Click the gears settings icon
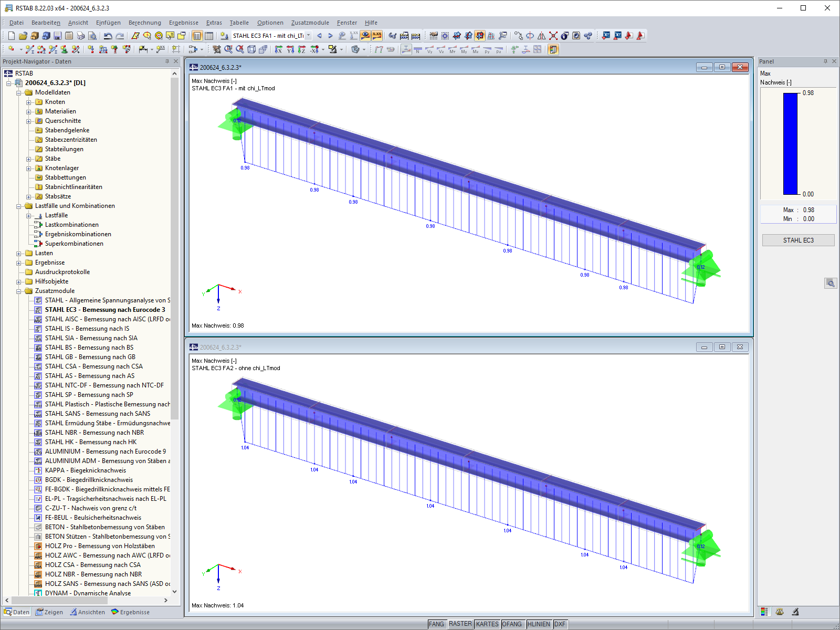 [588, 36]
